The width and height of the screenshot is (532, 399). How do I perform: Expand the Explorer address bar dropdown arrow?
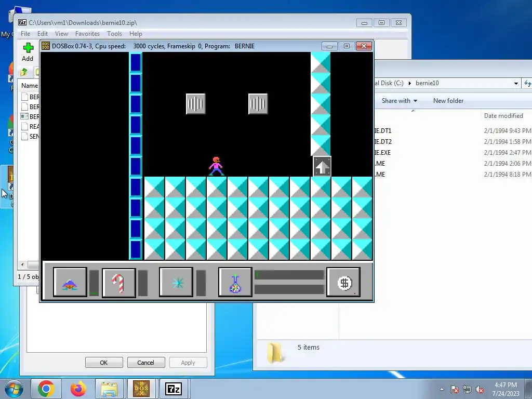516,83
